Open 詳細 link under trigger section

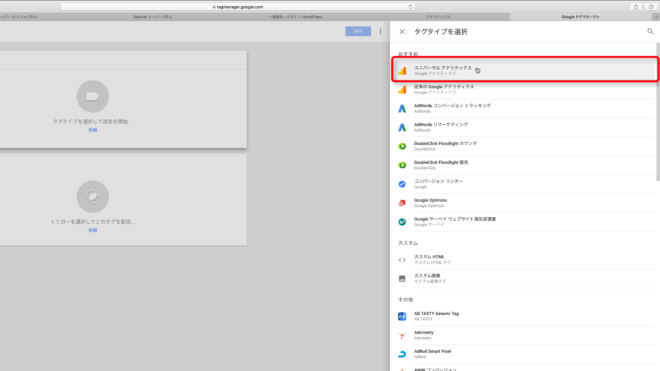pos(93,230)
